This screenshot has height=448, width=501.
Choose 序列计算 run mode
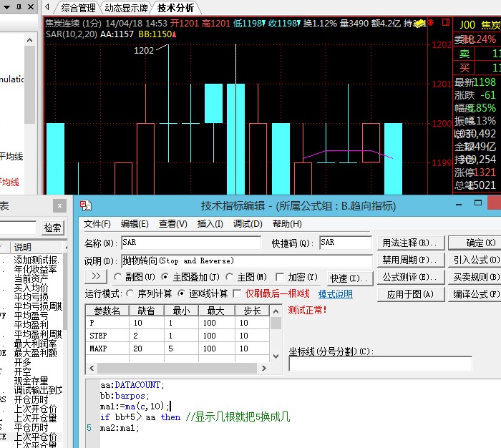[x=130, y=293]
